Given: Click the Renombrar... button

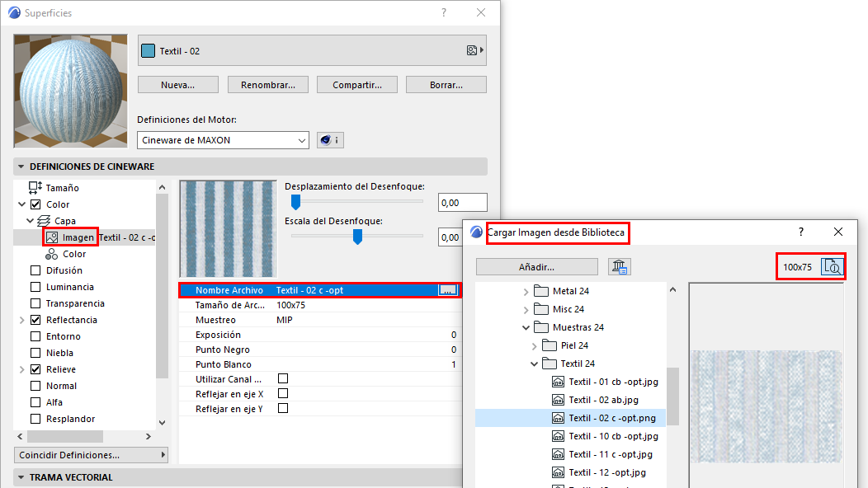Looking at the screenshot, I should (268, 85).
